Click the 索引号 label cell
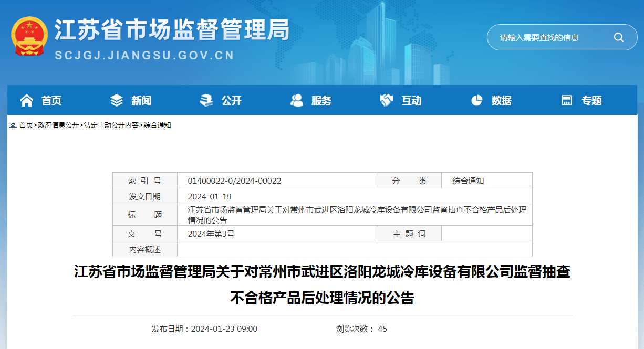 (145, 181)
